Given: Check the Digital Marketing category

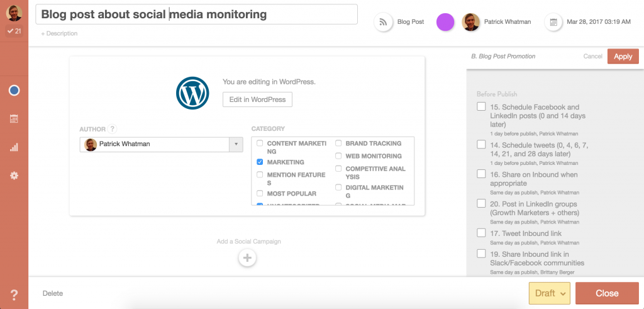Looking at the screenshot, I should 338,188.
